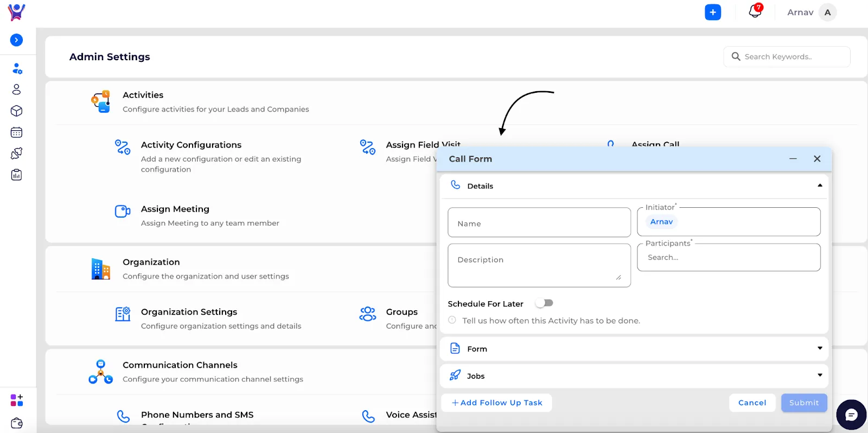Open the chat support bubble

851,415
